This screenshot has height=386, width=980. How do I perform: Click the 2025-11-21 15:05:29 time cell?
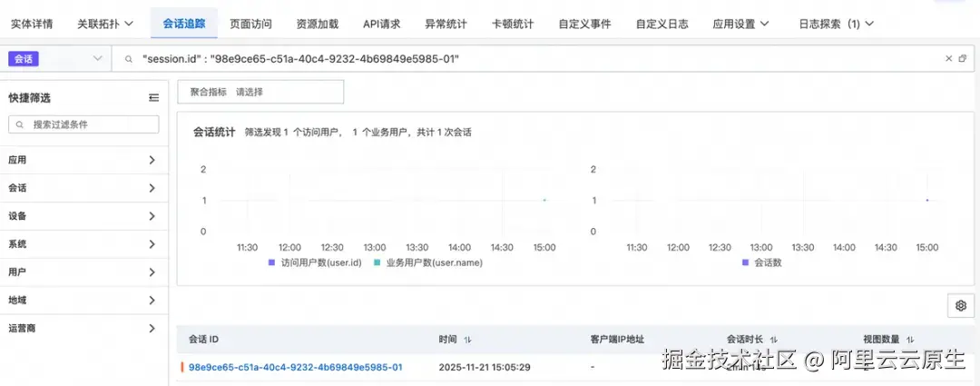(x=485, y=367)
